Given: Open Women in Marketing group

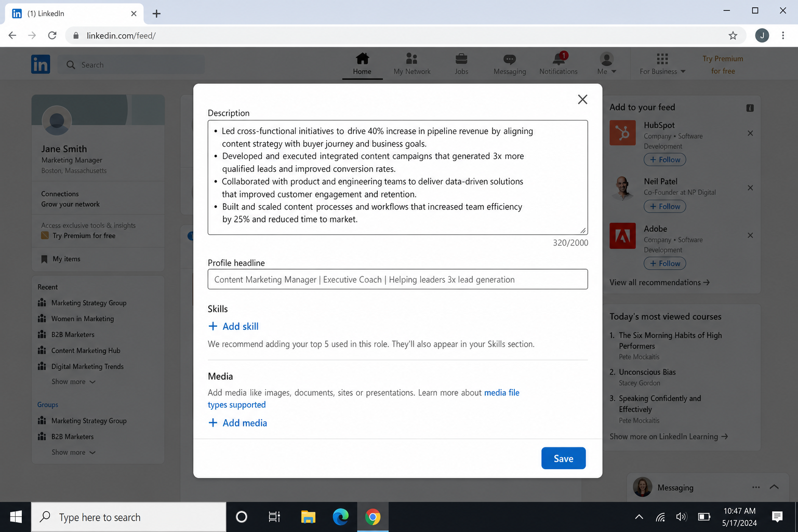Looking at the screenshot, I should (76, 319).
